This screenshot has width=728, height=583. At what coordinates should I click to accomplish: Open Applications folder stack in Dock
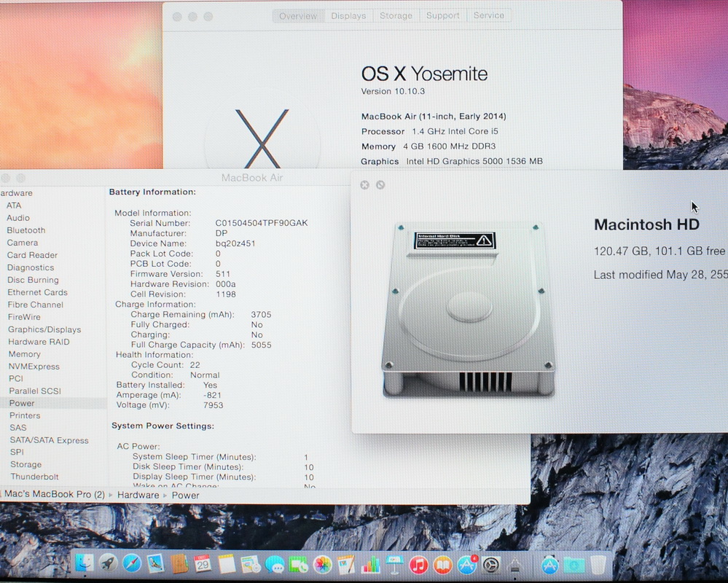coord(549,565)
